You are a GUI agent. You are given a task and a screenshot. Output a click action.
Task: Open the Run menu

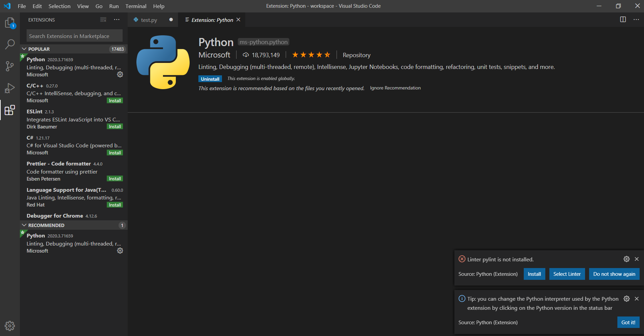tap(114, 6)
